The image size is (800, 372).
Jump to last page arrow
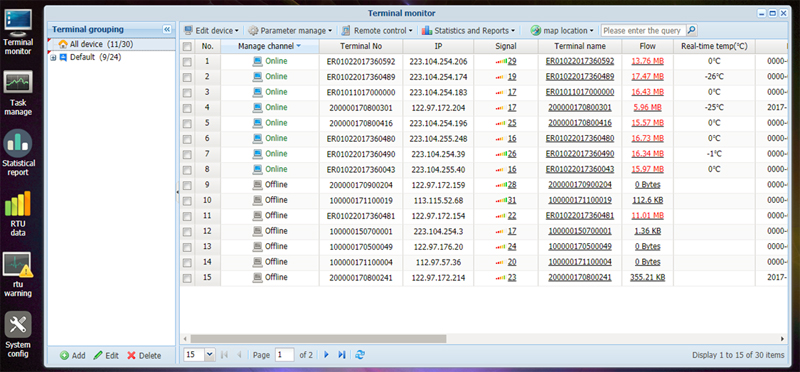coord(342,355)
